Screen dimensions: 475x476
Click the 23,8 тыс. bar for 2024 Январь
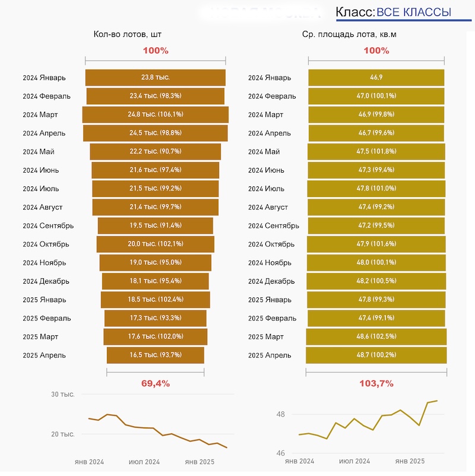point(155,78)
